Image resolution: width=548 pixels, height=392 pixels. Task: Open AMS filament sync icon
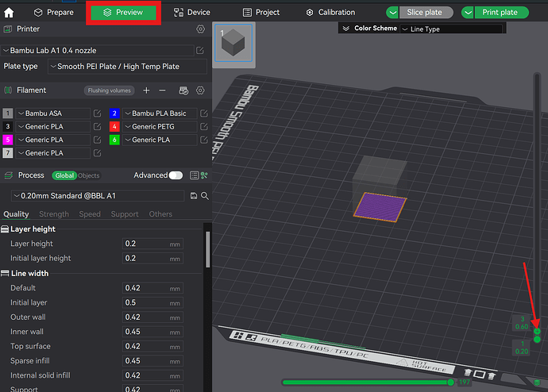183,90
